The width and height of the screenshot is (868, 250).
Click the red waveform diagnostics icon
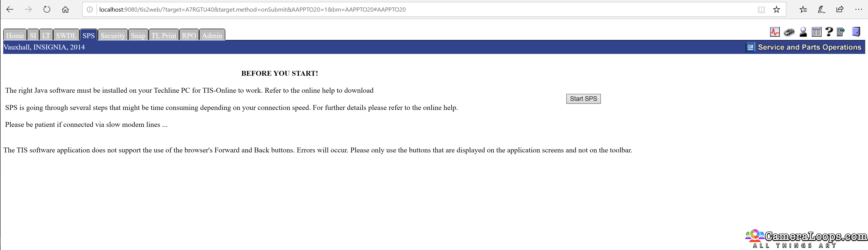[x=775, y=32]
